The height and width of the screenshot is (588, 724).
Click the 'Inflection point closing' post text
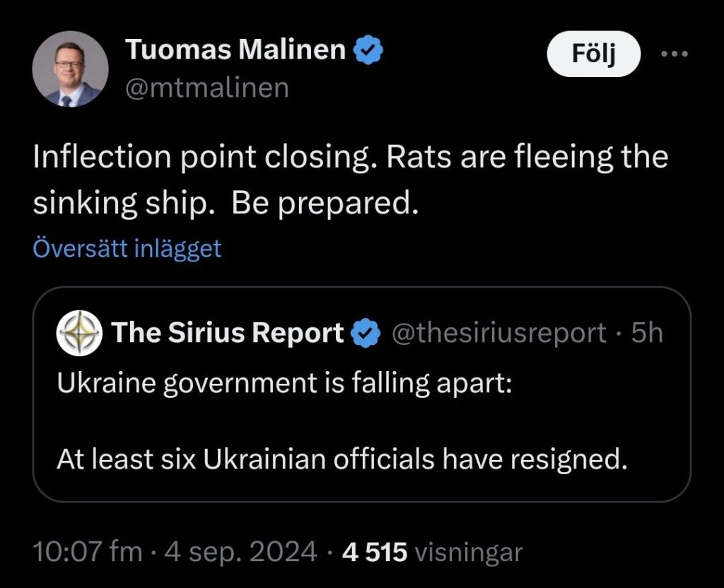pos(192,157)
